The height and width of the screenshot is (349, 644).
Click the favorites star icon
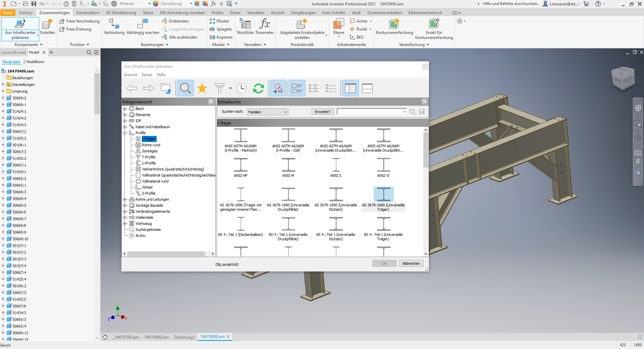click(x=202, y=88)
